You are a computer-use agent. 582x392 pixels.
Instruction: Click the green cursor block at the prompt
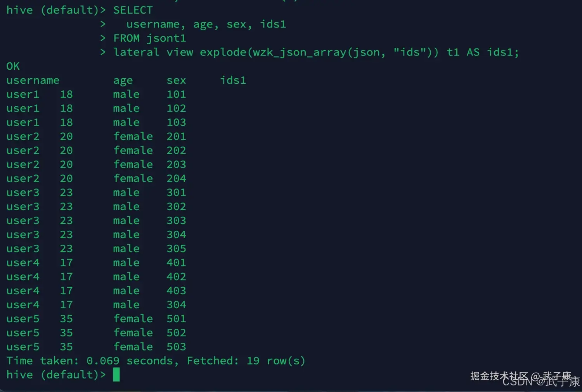[x=116, y=375]
